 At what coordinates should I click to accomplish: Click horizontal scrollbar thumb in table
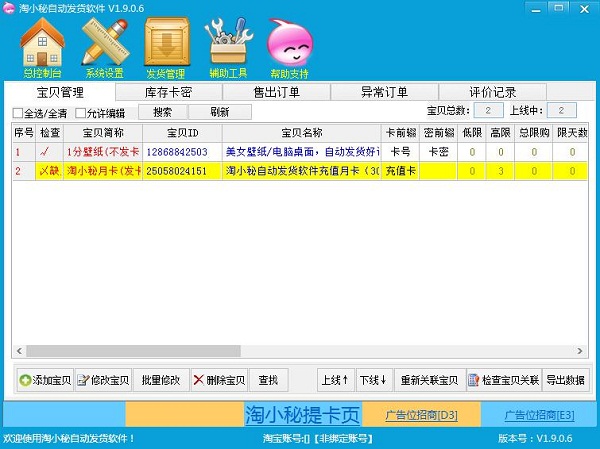[x=133, y=351]
